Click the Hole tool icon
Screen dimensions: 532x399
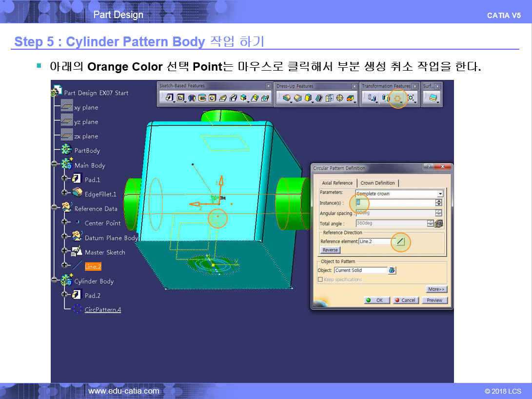point(212,98)
